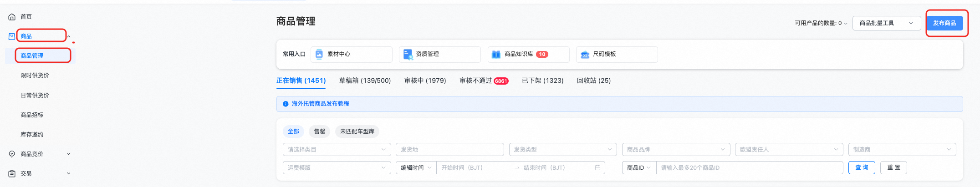Click the 商品ID input field
The height and width of the screenshot is (187, 980).
click(x=749, y=168)
